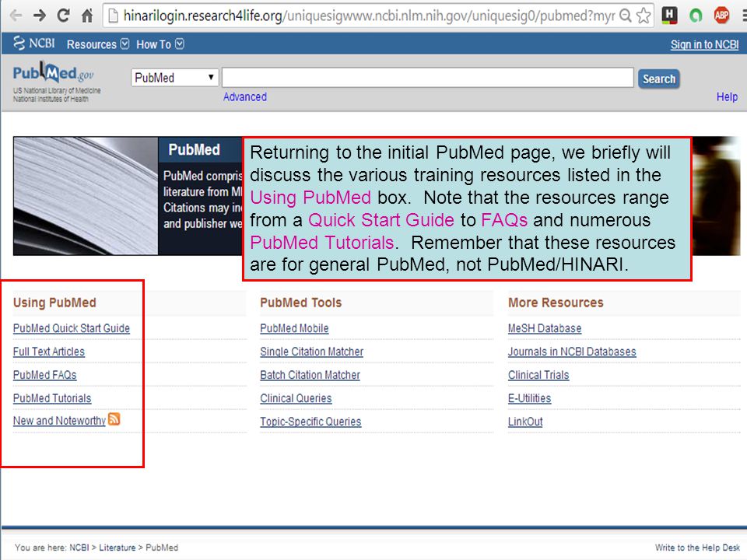Open PubMed Quick Start Guide
This screenshot has width=747, height=560.
pyautogui.click(x=72, y=328)
